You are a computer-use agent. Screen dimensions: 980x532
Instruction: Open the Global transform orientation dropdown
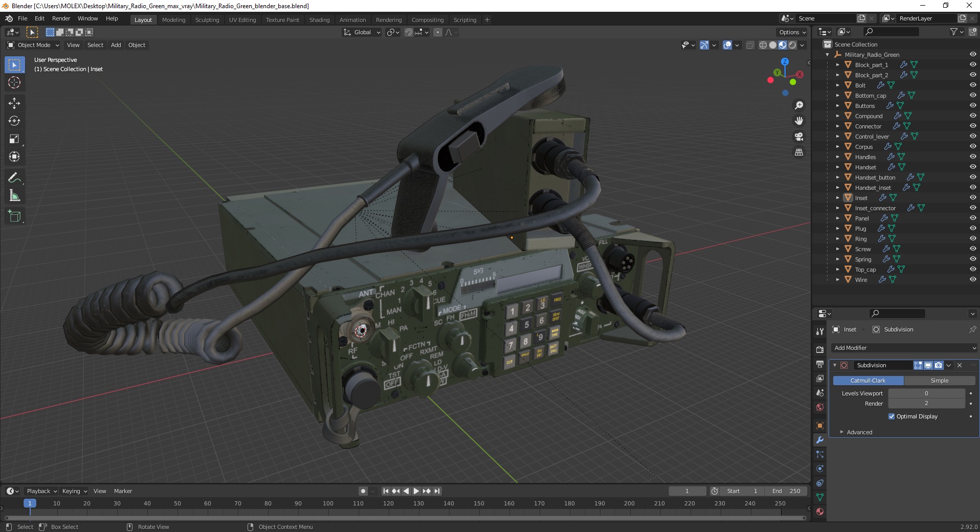click(362, 32)
